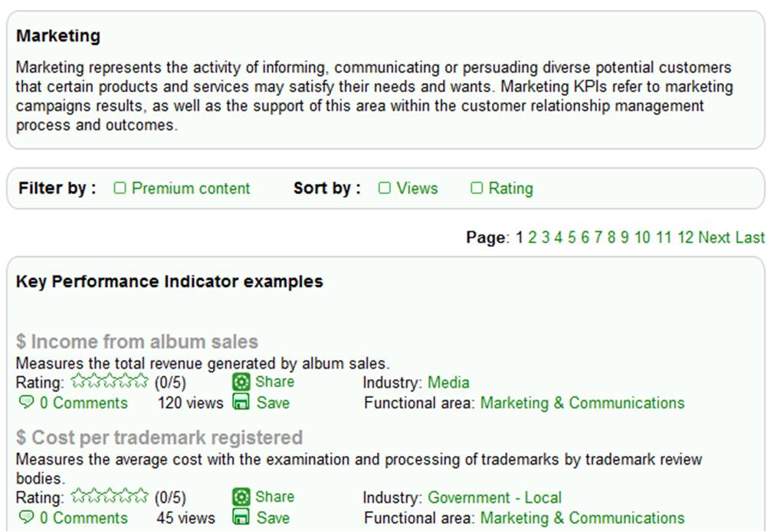Click comment bubble icon under trademark KPI
The width and height of the screenshot is (774, 532).
25,517
